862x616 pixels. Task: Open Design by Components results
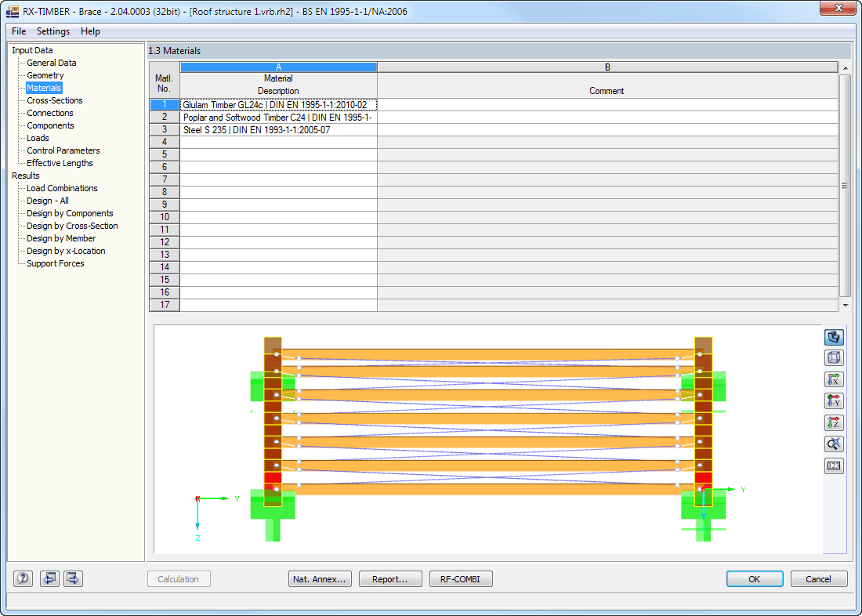[70, 213]
